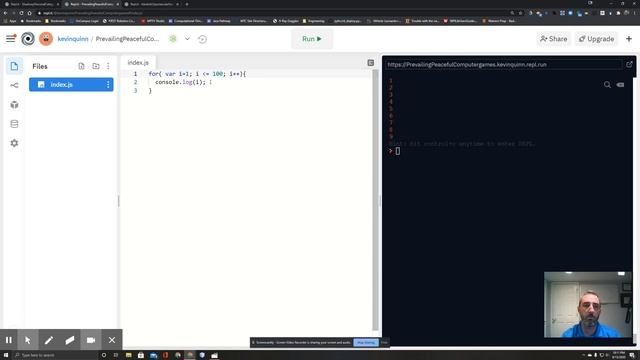Open the Files panel three-dot menu
This screenshot has width=640, height=360.
pyautogui.click(x=108, y=66)
